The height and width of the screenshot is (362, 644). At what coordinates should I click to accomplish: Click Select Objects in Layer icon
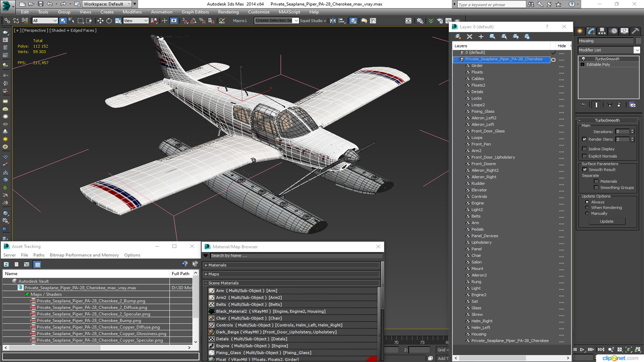click(492, 37)
